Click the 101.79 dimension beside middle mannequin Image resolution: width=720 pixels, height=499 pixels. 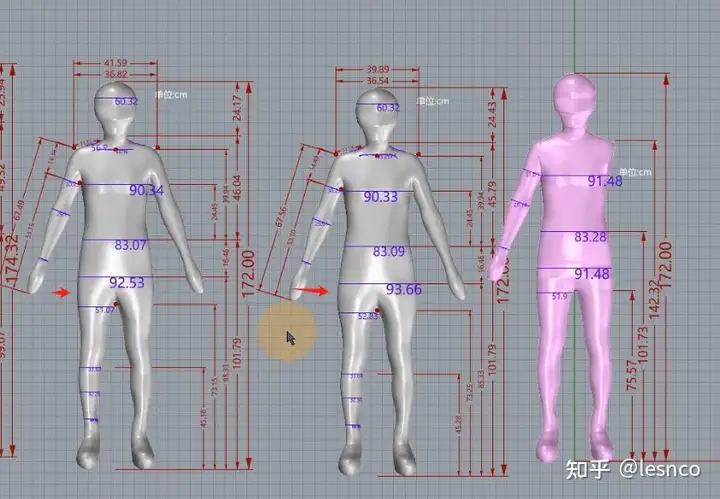[492, 359]
